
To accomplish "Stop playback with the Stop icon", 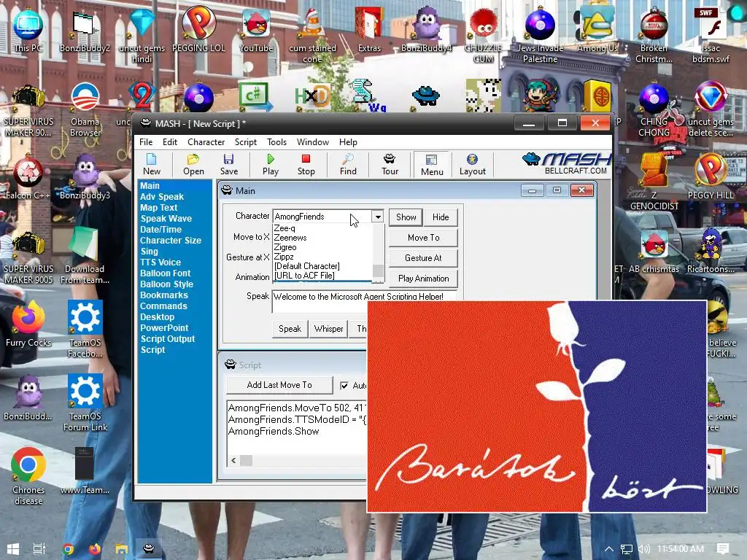I will click(x=306, y=165).
